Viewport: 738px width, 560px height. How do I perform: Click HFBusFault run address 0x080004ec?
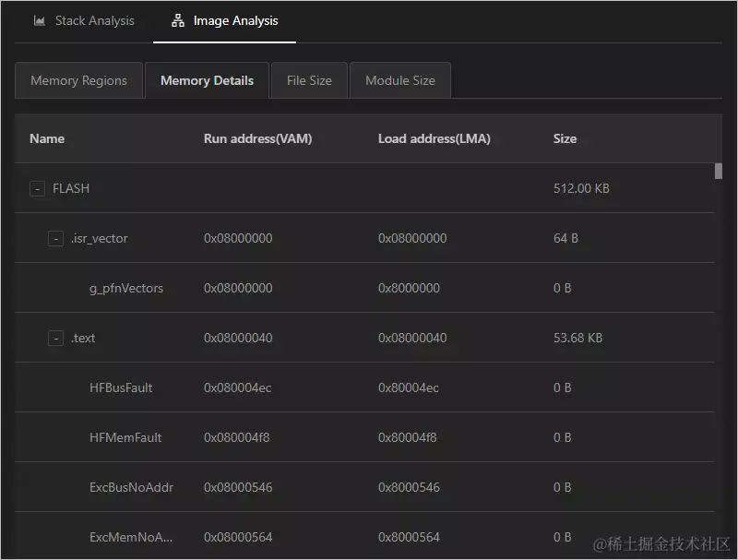coord(238,388)
